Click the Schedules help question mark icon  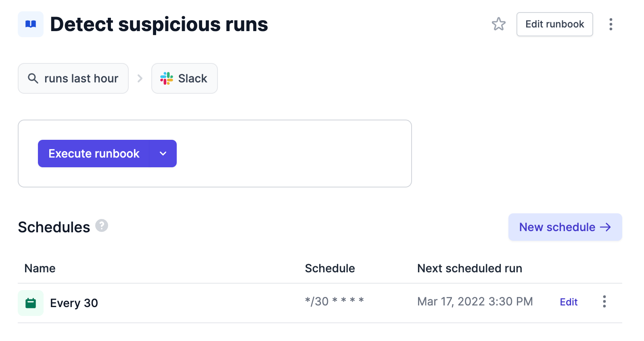tap(102, 225)
